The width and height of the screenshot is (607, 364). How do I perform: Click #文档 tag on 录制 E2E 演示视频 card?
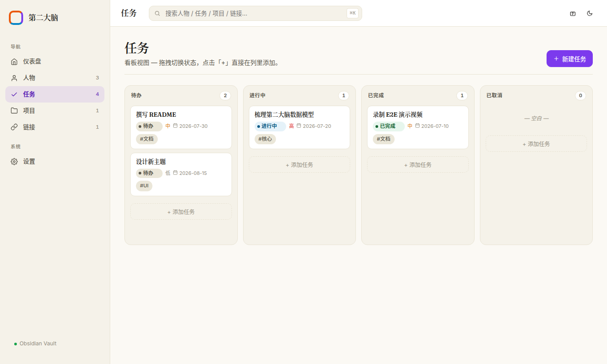click(383, 139)
